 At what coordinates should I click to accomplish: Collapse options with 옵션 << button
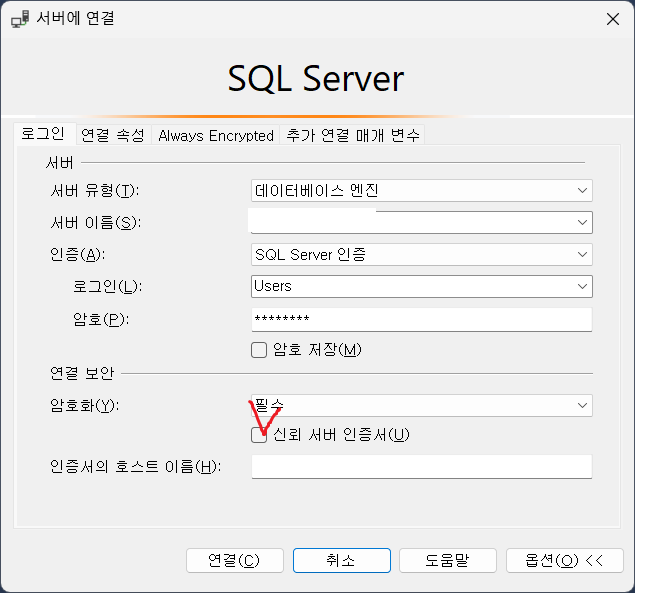(x=565, y=561)
